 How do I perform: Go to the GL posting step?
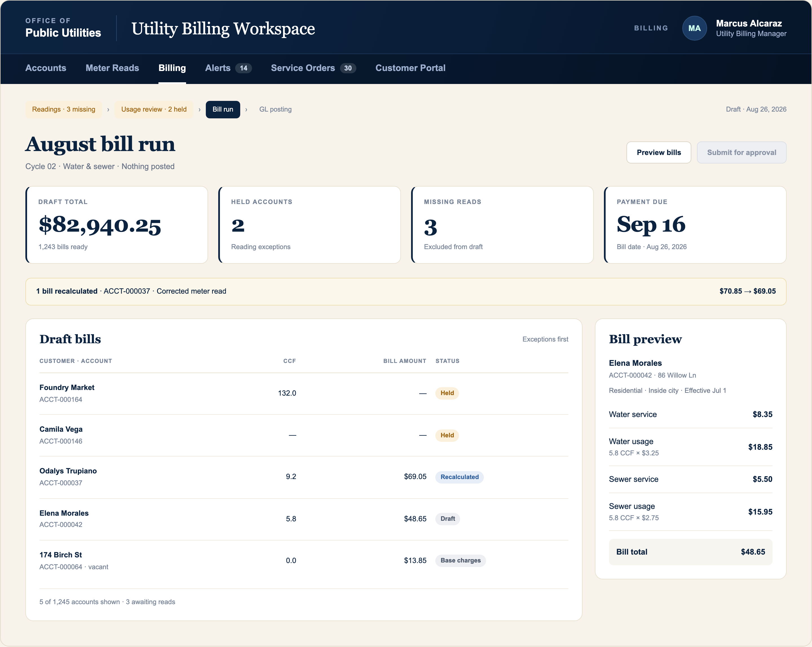[275, 110]
